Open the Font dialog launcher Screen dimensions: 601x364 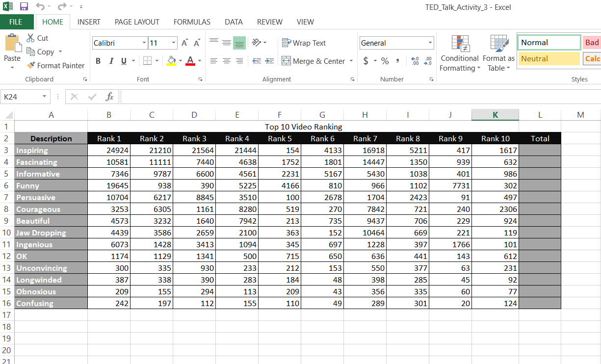point(200,79)
